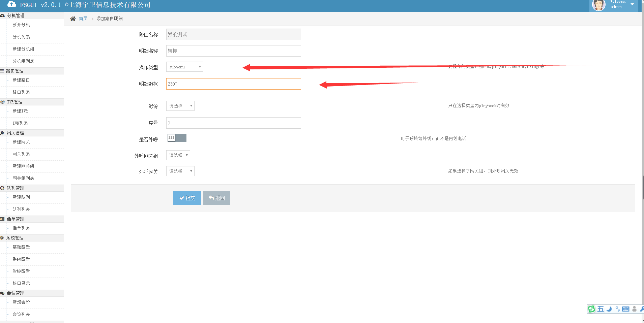The image size is (644, 323).
Task: Click the admin user avatar
Action: point(599,5)
